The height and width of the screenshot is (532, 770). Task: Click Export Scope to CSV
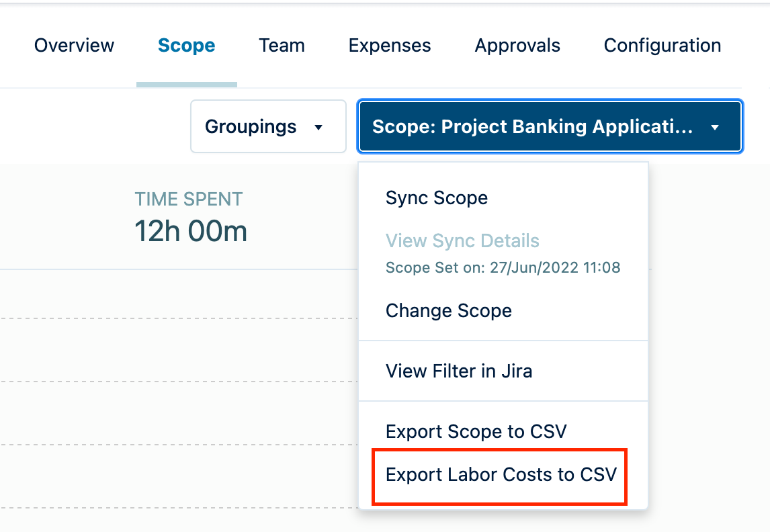coord(476,431)
